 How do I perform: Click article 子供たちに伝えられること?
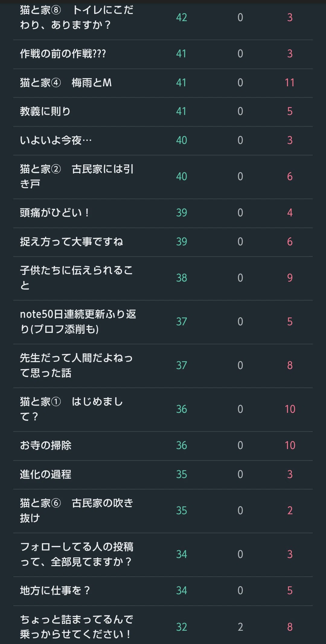(76, 278)
